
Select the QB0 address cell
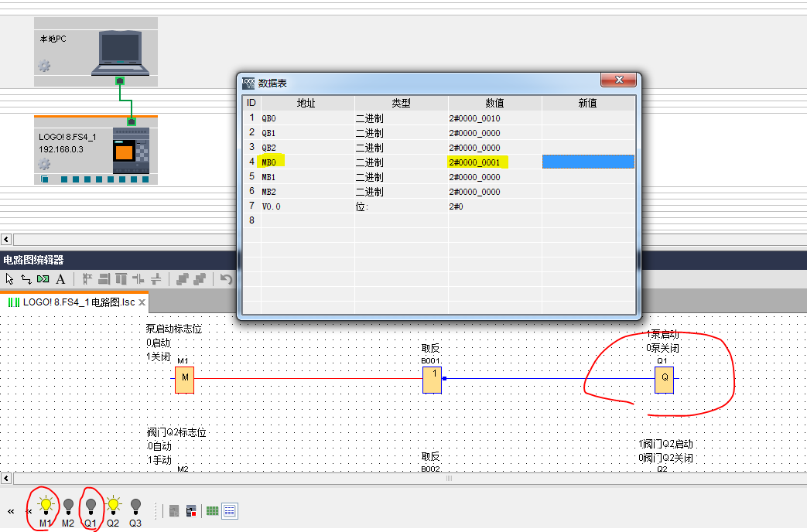(x=307, y=118)
